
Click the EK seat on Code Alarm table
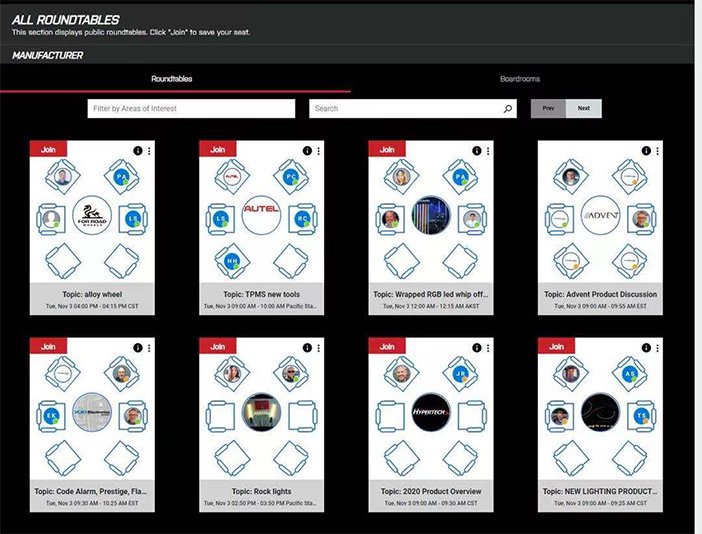(51, 412)
